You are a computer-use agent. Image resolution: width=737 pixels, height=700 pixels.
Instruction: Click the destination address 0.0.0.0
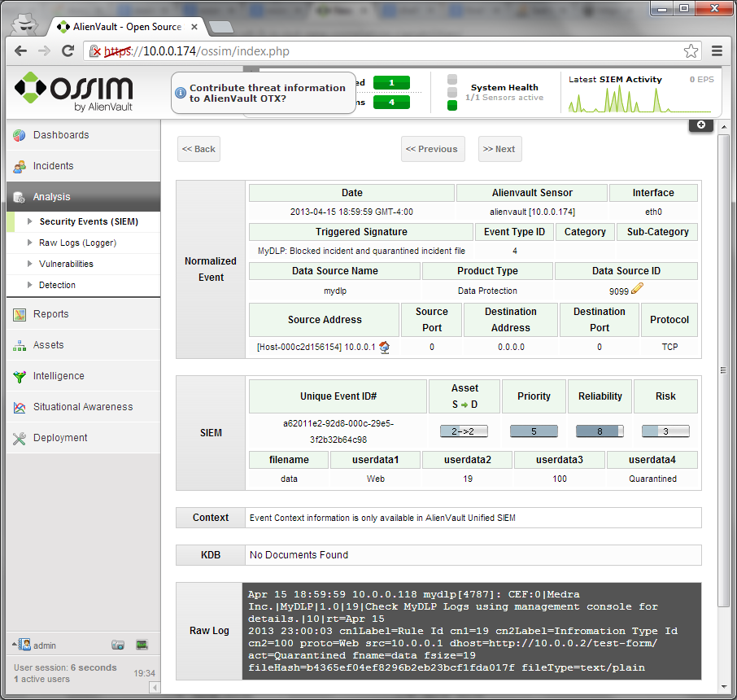pos(511,348)
